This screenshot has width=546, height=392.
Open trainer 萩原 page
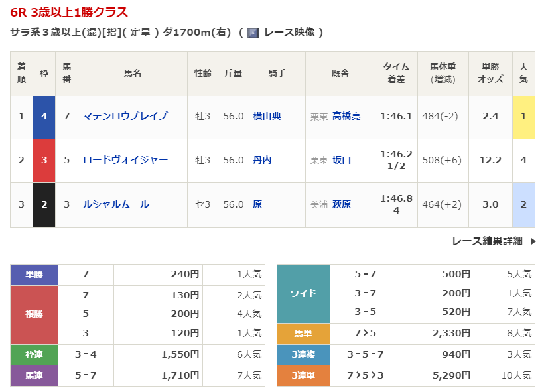pyautogui.click(x=342, y=204)
